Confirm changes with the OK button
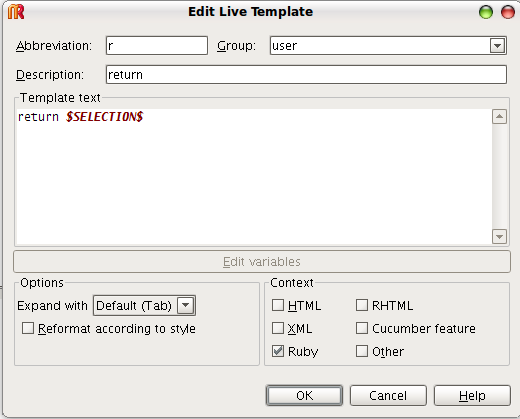This screenshot has width=520, height=419. coord(304,396)
